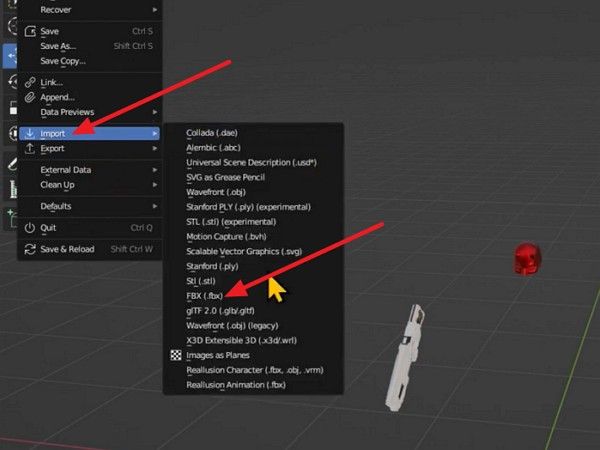Open the External Data submenu
Image resolution: width=600 pixels, height=450 pixels.
[x=90, y=170]
